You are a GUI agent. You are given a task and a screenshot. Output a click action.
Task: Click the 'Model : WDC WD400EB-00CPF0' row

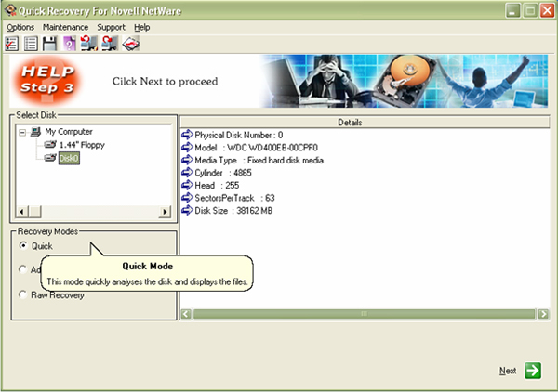click(250, 148)
